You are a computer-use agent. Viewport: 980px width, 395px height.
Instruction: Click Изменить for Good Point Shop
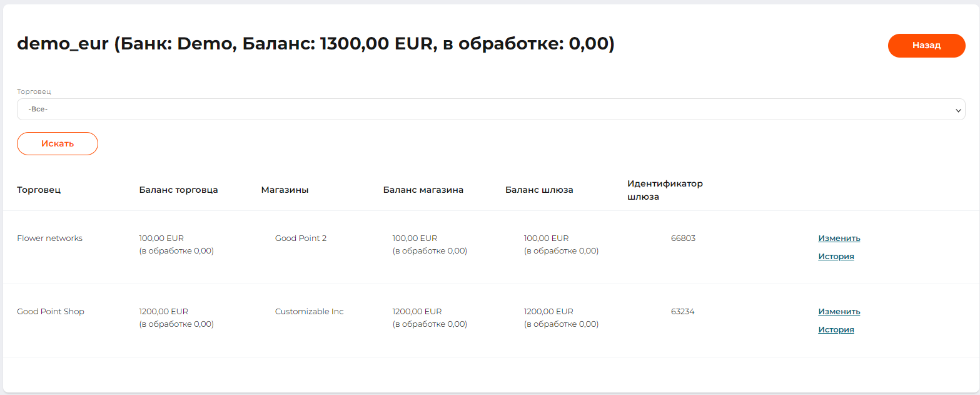839,312
